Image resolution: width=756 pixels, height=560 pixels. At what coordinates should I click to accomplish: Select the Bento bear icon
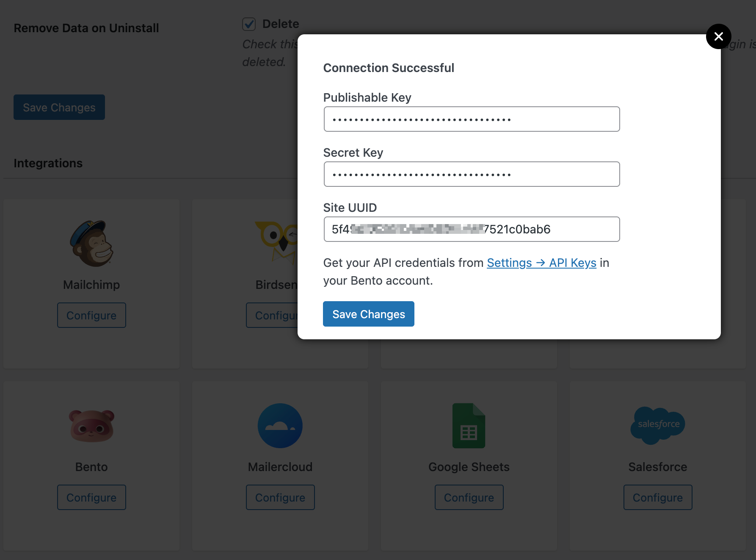[91, 426]
